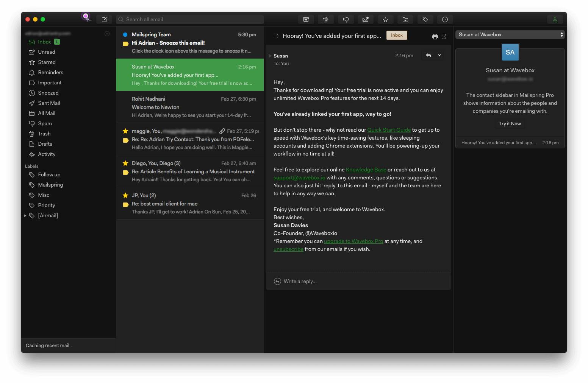
Task: Open message actions chevron next to reply
Action: pos(439,55)
